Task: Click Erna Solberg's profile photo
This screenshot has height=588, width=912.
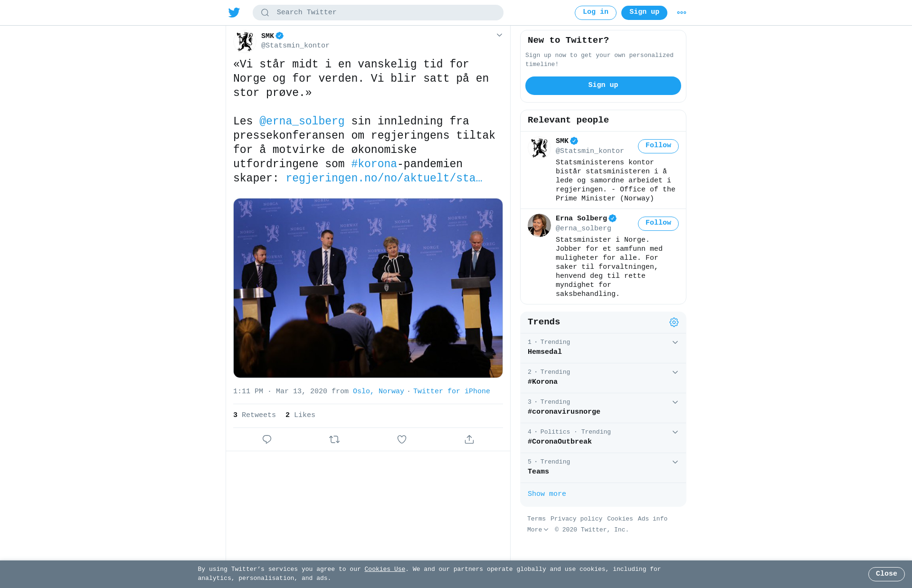Action: 539,225
